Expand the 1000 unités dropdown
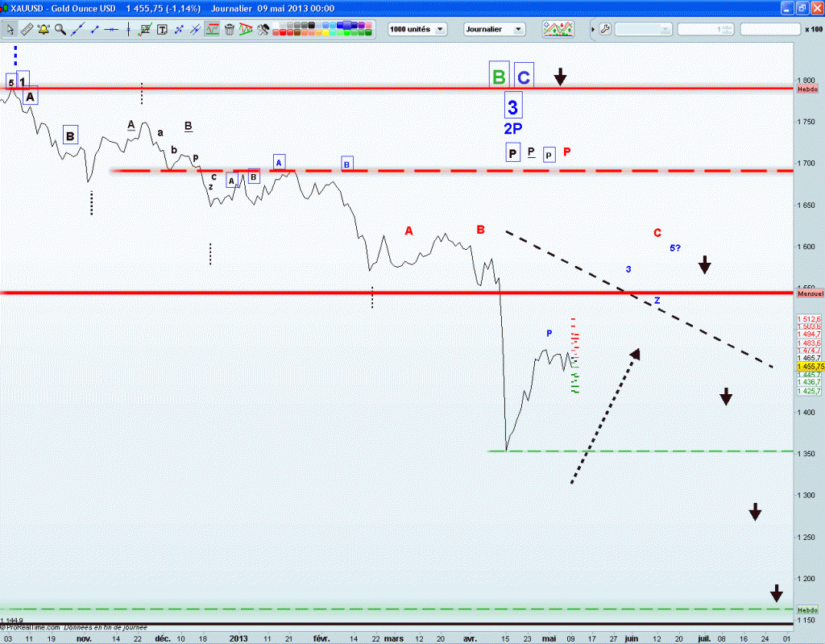Image resolution: width=825 pixels, height=644 pixels. point(416,29)
